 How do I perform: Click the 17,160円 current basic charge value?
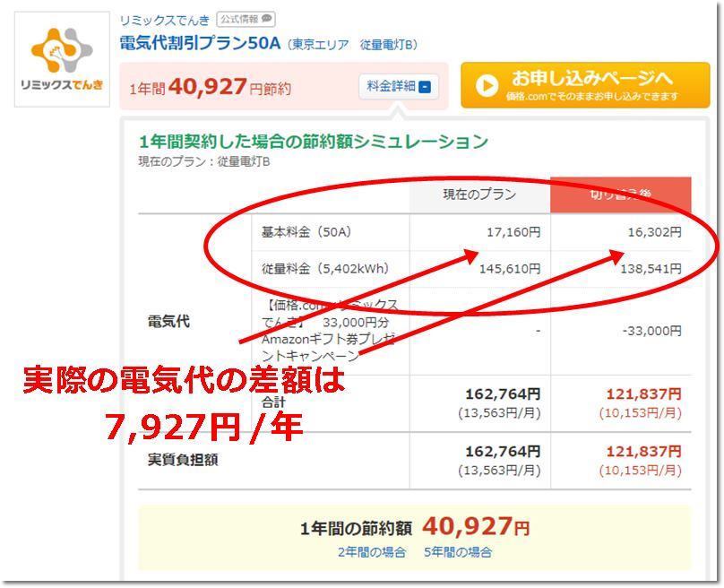click(513, 232)
